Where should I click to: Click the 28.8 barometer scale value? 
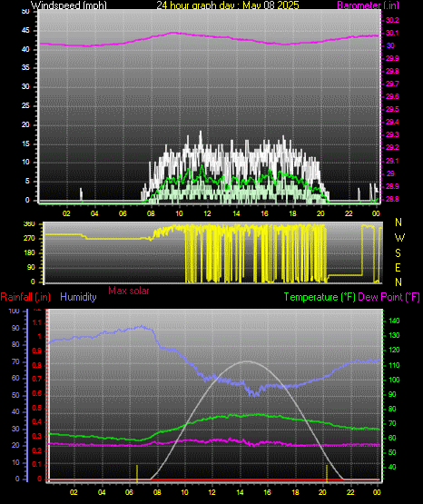click(x=392, y=199)
